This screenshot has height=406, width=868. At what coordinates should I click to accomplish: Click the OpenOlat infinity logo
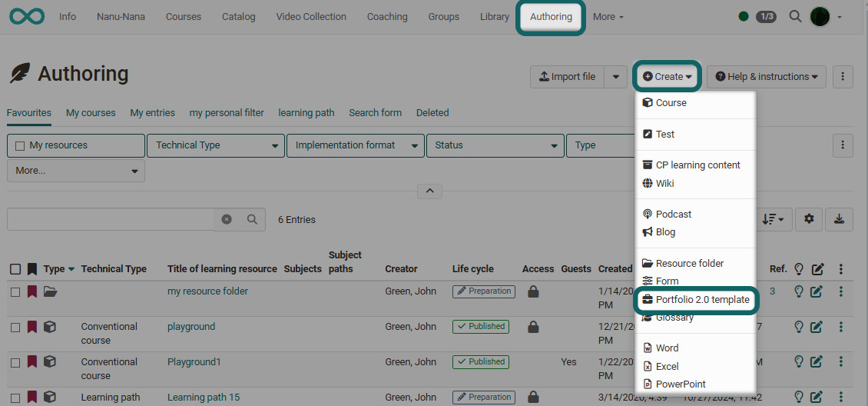click(x=27, y=16)
